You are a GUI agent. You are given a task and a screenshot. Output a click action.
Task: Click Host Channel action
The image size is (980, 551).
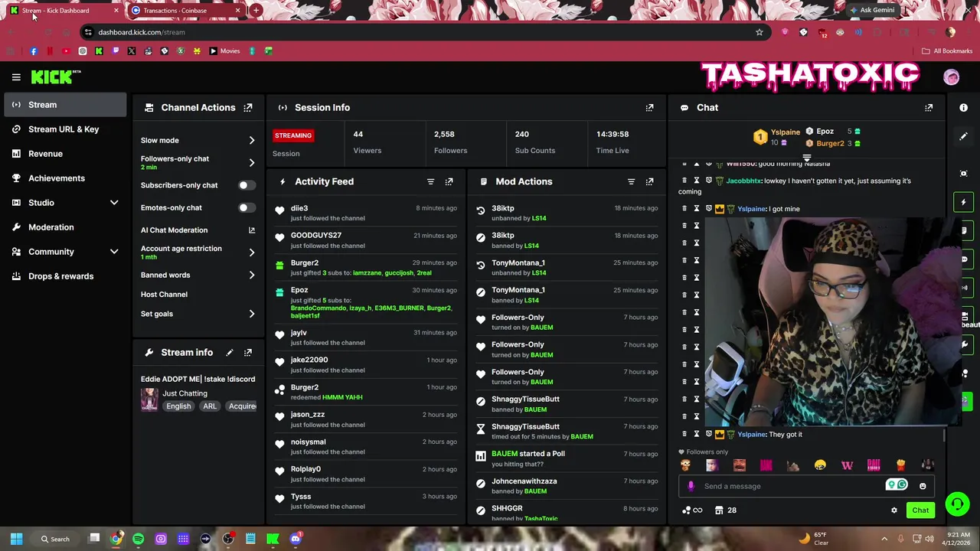(164, 295)
